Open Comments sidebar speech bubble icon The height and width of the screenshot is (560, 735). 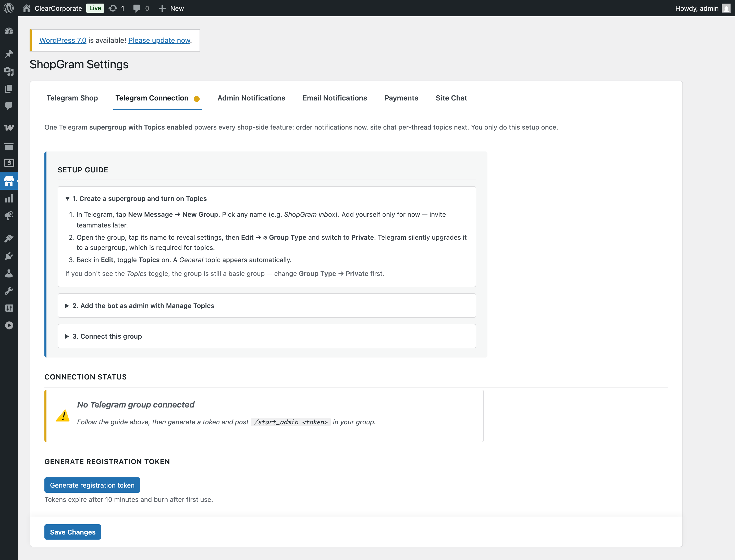pos(9,106)
